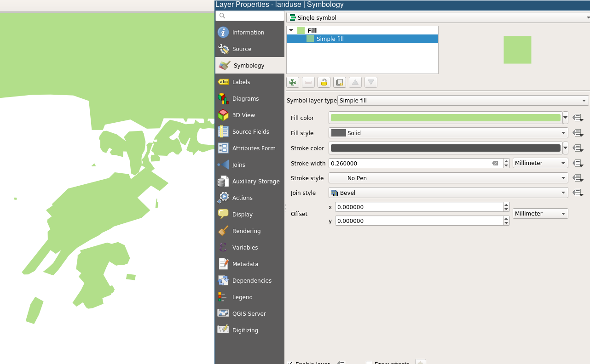Screen dimensions: 590x364
Task: Open data-defined override for Join style
Action: tap(578, 193)
